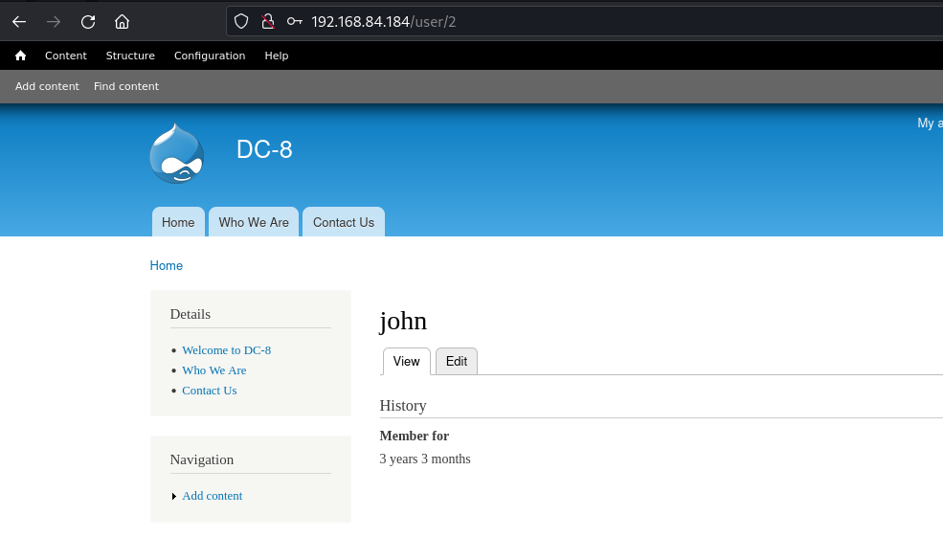
Task: Click the key saved-login icon
Action: [294, 22]
